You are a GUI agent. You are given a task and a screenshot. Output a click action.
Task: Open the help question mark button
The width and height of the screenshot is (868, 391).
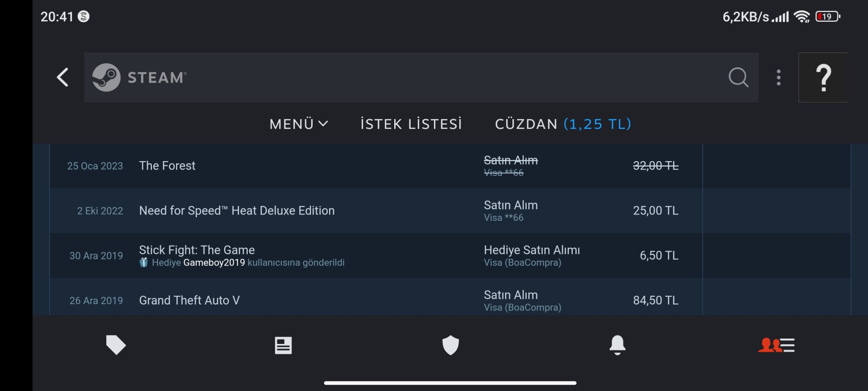pos(823,77)
